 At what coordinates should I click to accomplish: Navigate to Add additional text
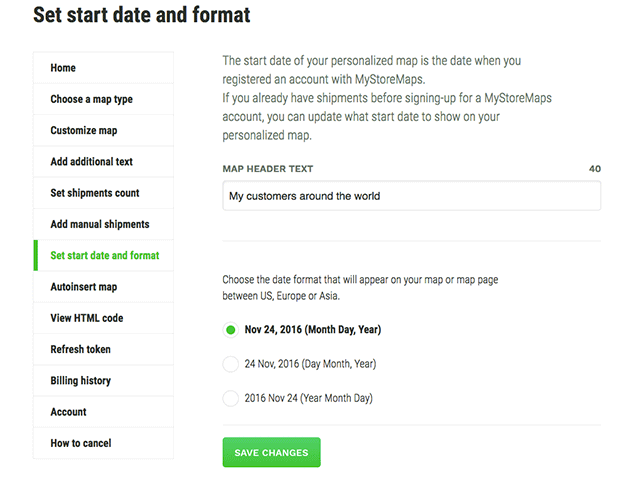[x=91, y=162]
